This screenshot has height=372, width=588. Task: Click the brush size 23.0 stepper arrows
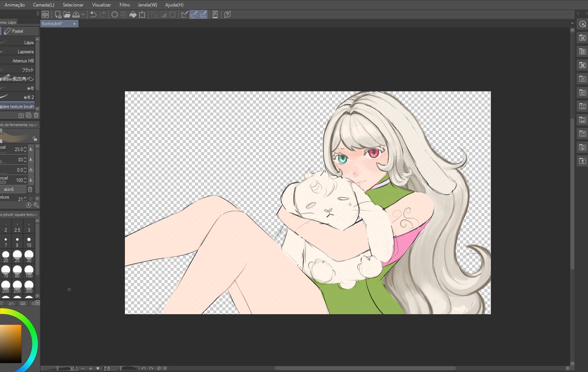(25, 149)
